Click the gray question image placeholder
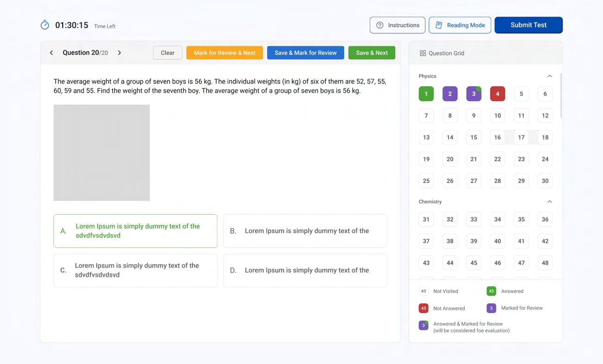The image size is (603, 364). (x=102, y=153)
